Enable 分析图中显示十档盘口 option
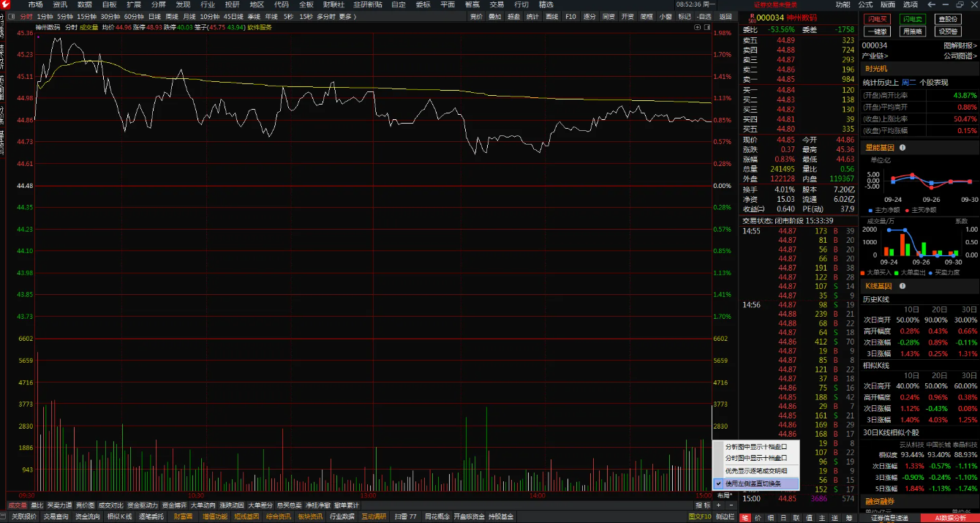This screenshot has width=980, height=523. pos(756,446)
